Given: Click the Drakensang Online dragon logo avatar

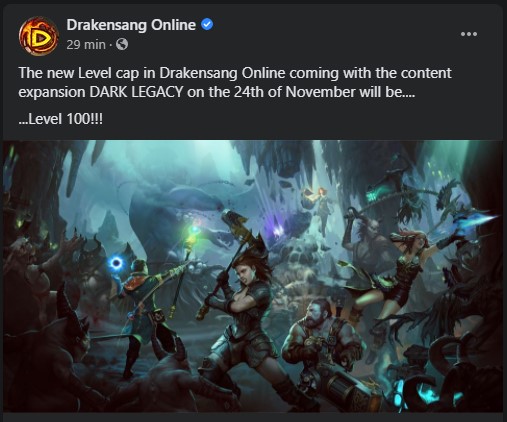Looking at the screenshot, I should point(39,36).
